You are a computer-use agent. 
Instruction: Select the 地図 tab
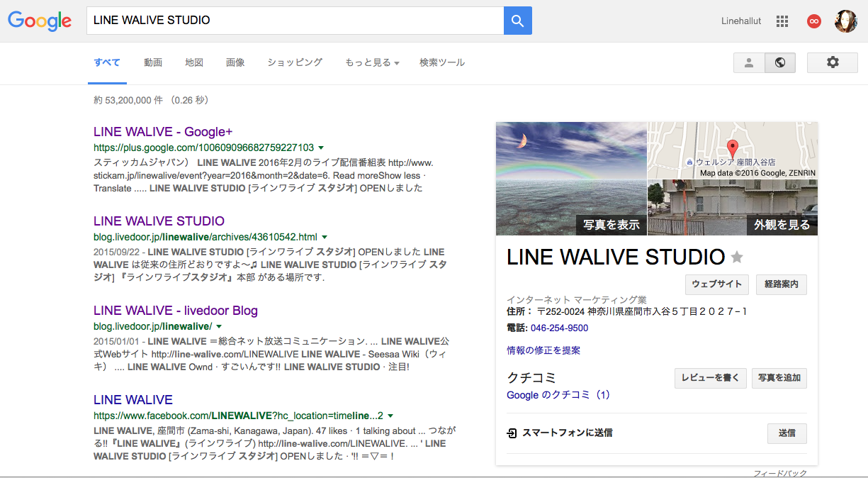[x=194, y=62]
